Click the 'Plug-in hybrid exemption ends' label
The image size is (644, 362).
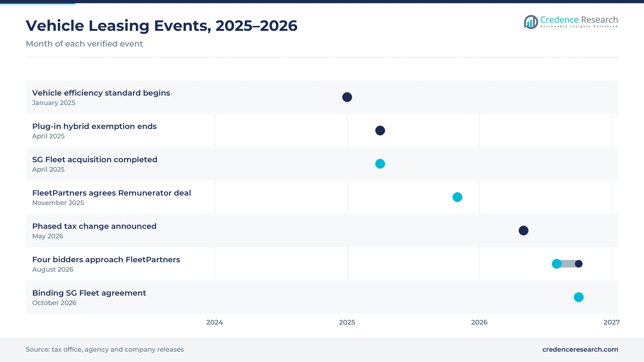pyautogui.click(x=94, y=126)
